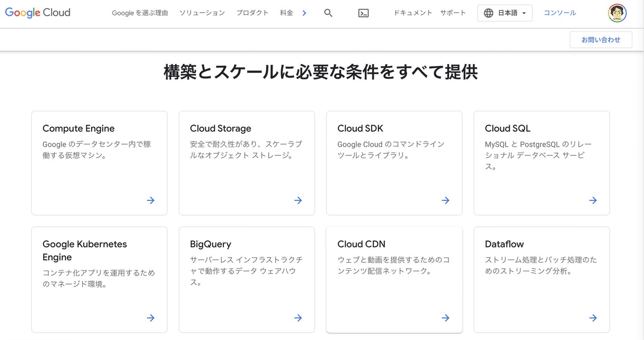Open the コンソール link
Screen dimensions: 644x340
pyautogui.click(x=560, y=13)
